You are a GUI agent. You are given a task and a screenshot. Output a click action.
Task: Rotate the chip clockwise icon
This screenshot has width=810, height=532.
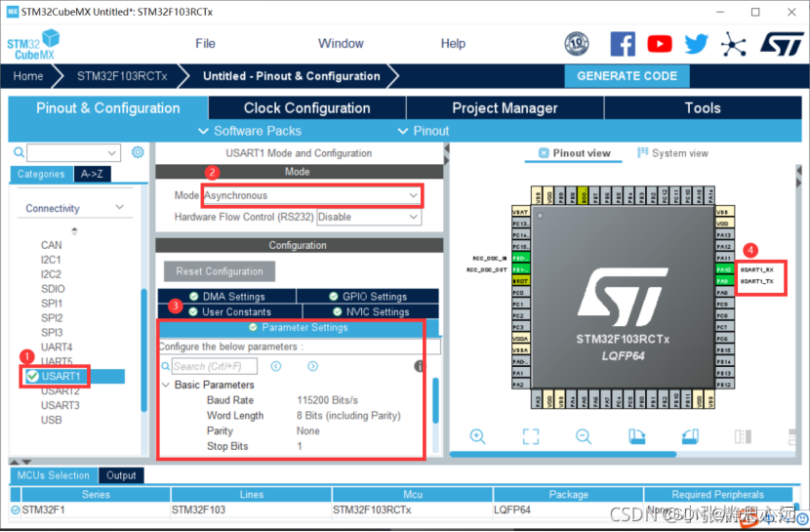tap(637, 436)
